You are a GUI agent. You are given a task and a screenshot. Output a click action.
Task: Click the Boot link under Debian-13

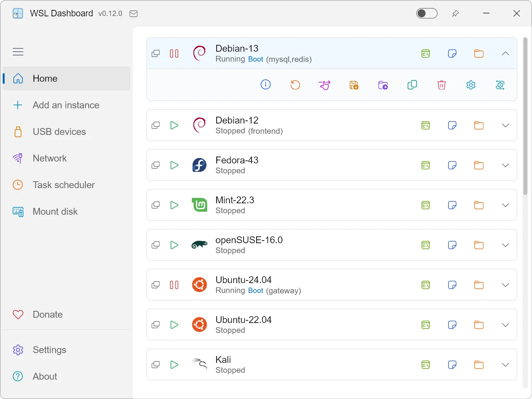256,59
